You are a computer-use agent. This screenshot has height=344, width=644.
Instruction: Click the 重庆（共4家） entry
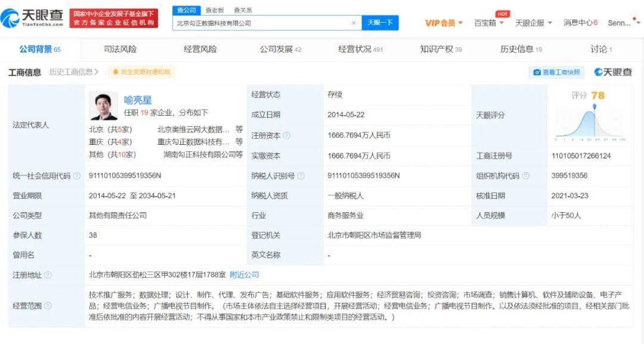110,142
